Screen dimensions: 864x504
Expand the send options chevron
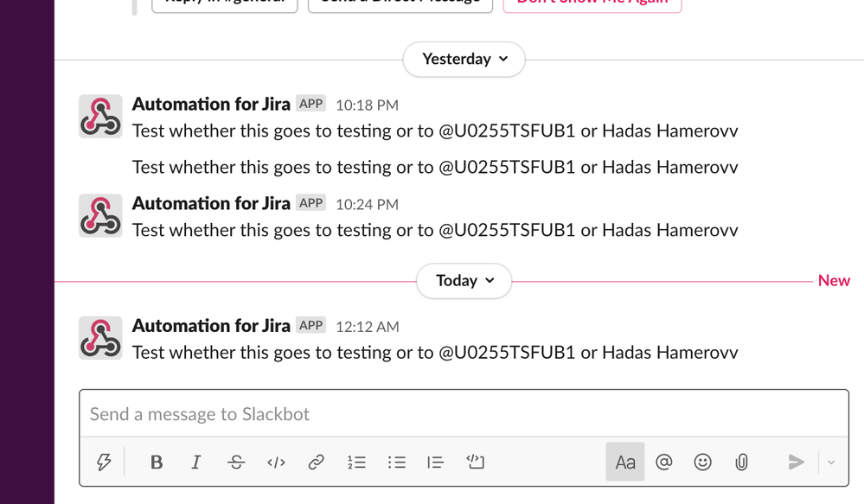tap(829, 462)
